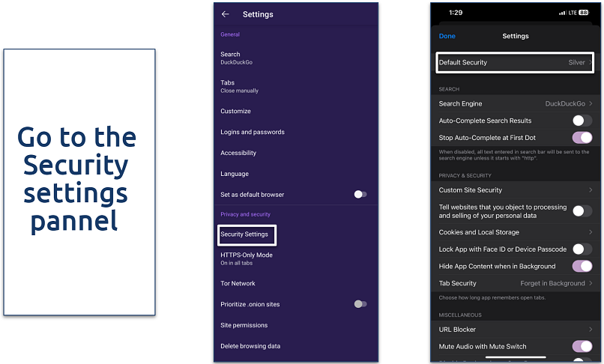Disable Hide App Content when in Background
This screenshot has width=604, height=364.
(x=582, y=266)
